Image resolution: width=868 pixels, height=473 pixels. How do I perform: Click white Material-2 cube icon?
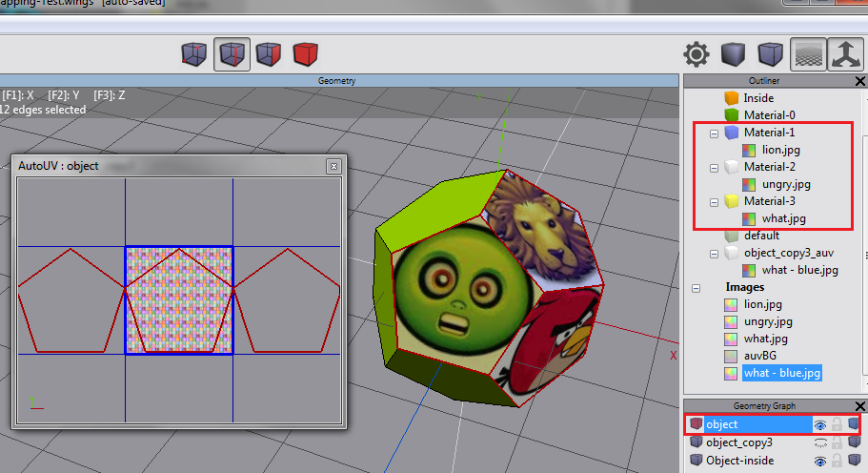731,167
